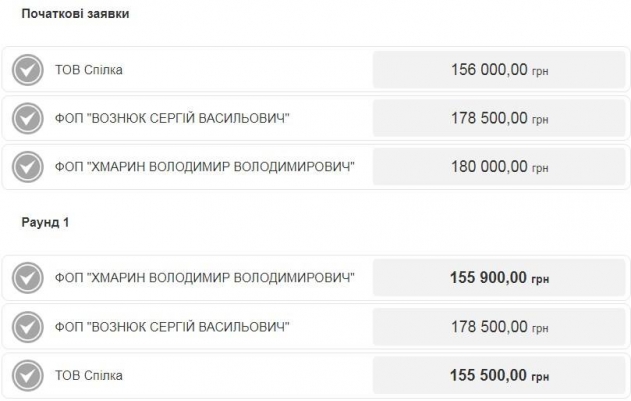This screenshot has width=631, height=401.
Task: Click the Початкові заявки heading
Action: (75, 15)
